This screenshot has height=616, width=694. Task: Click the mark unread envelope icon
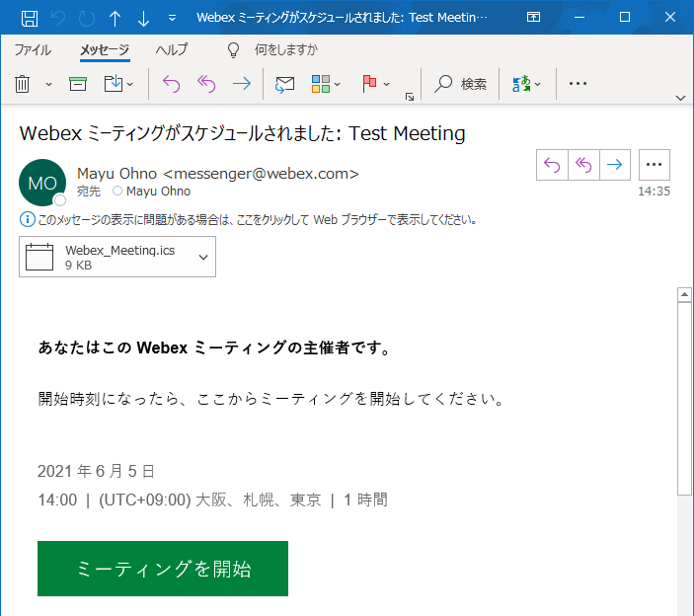(x=284, y=84)
